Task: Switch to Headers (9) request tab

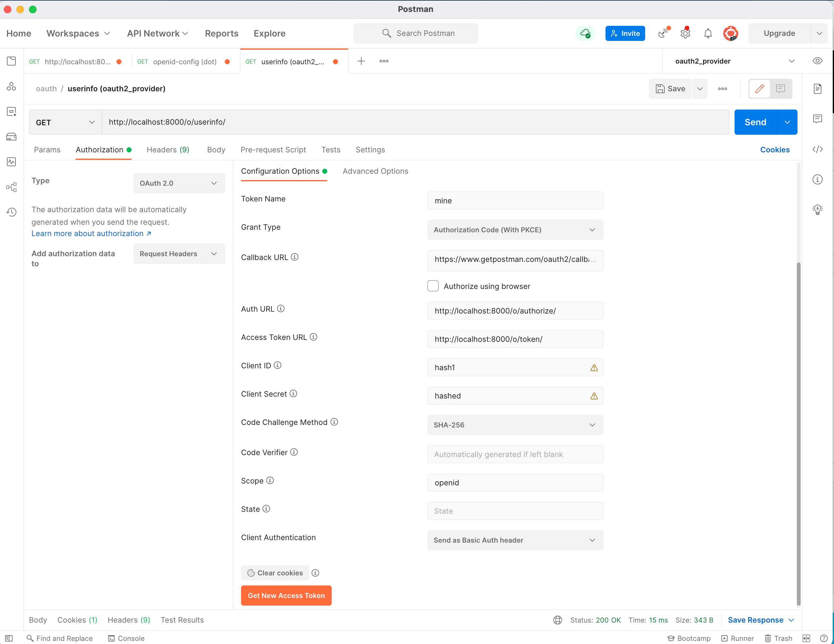Action: tap(168, 150)
